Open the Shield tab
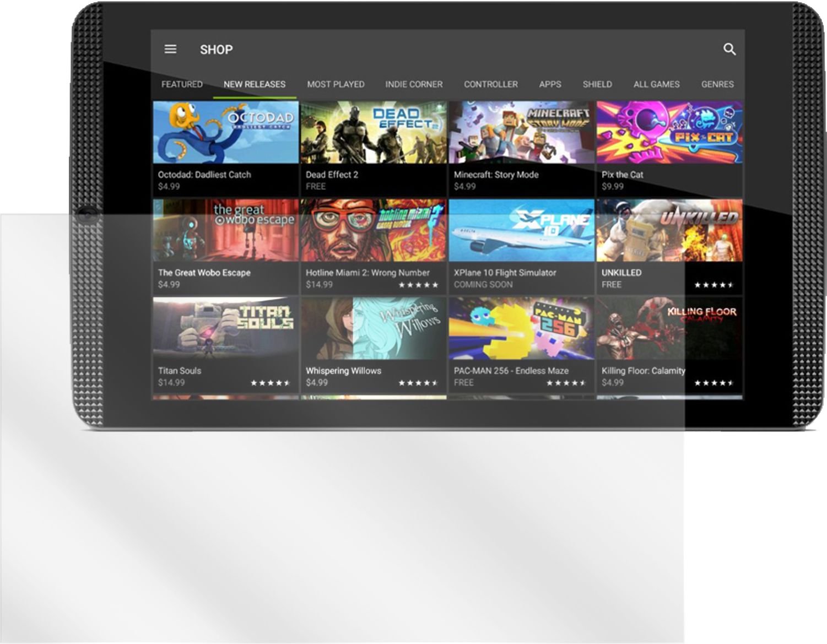The width and height of the screenshot is (827, 644). coord(597,84)
